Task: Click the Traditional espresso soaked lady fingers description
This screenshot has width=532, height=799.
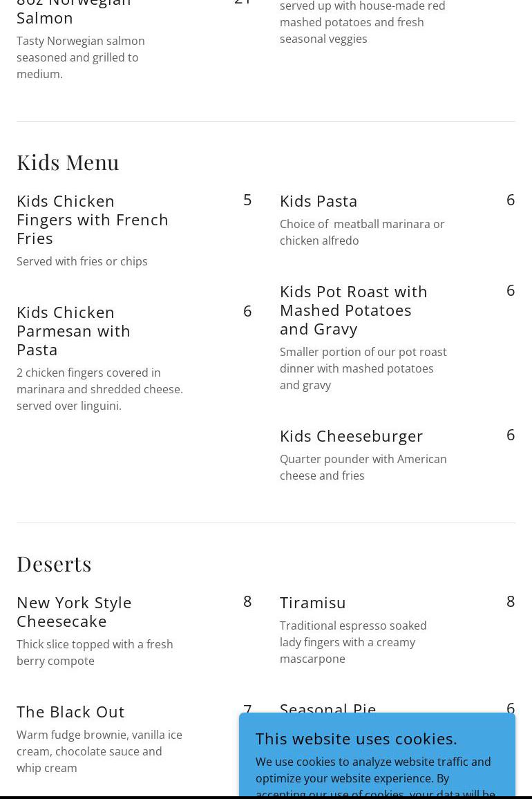Action: pos(353,642)
